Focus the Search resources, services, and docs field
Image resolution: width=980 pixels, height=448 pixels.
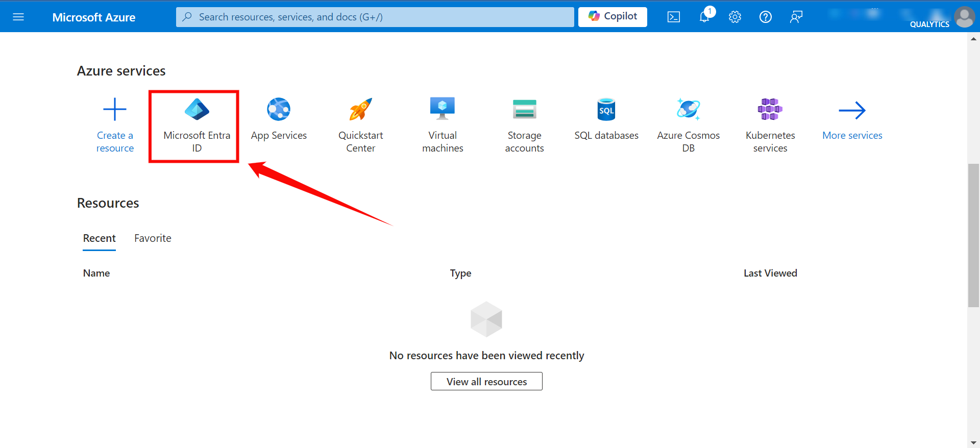coord(375,17)
